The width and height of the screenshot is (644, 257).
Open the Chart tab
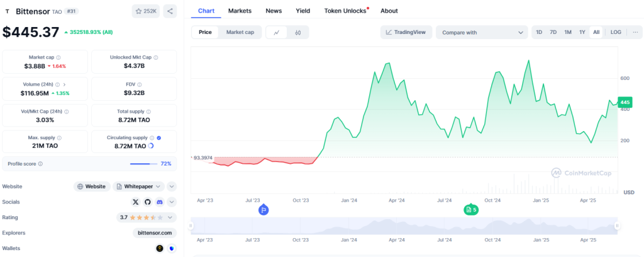(x=206, y=11)
